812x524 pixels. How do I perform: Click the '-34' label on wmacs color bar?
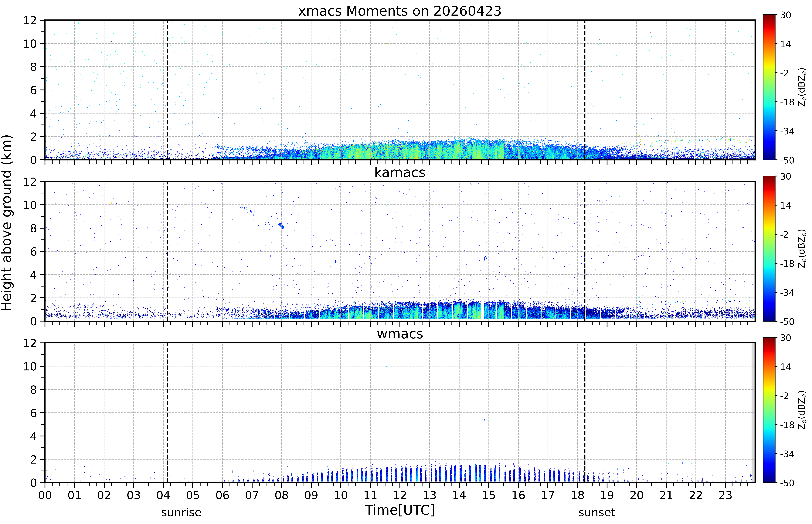click(787, 454)
